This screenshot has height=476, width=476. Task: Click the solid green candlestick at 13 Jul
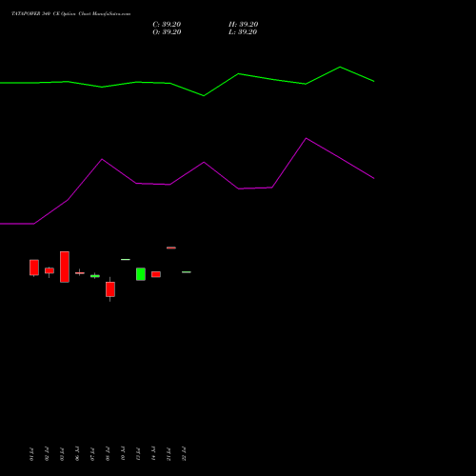tap(141, 274)
